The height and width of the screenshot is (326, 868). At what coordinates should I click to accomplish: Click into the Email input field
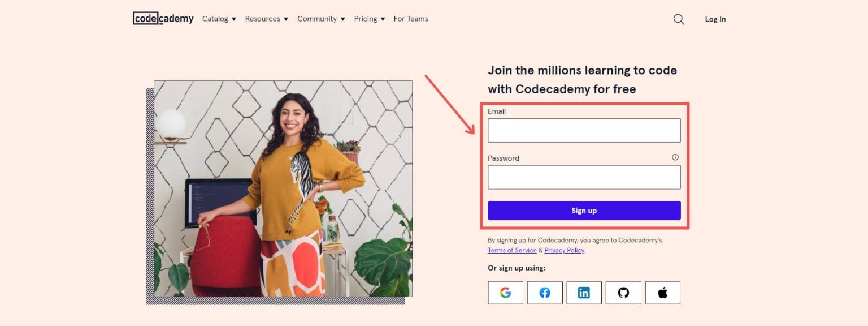click(x=584, y=130)
